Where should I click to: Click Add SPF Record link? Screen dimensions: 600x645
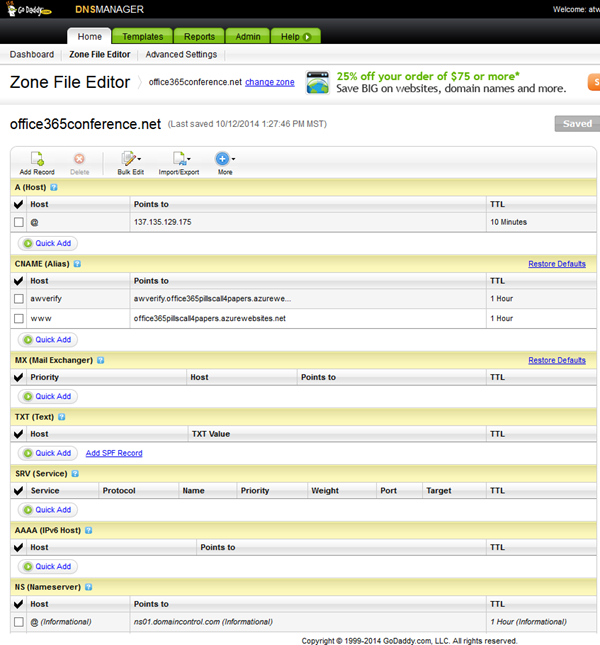click(114, 453)
